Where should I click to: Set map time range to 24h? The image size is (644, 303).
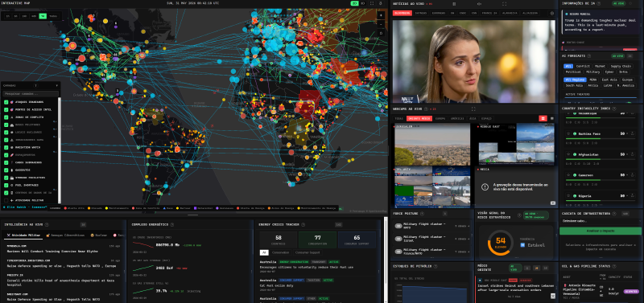tap(24, 16)
